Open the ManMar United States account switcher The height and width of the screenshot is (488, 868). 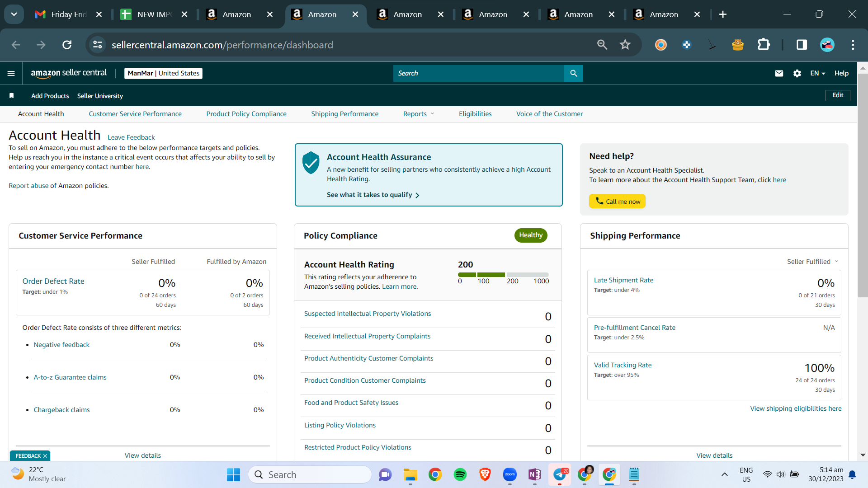[x=163, y=73]
